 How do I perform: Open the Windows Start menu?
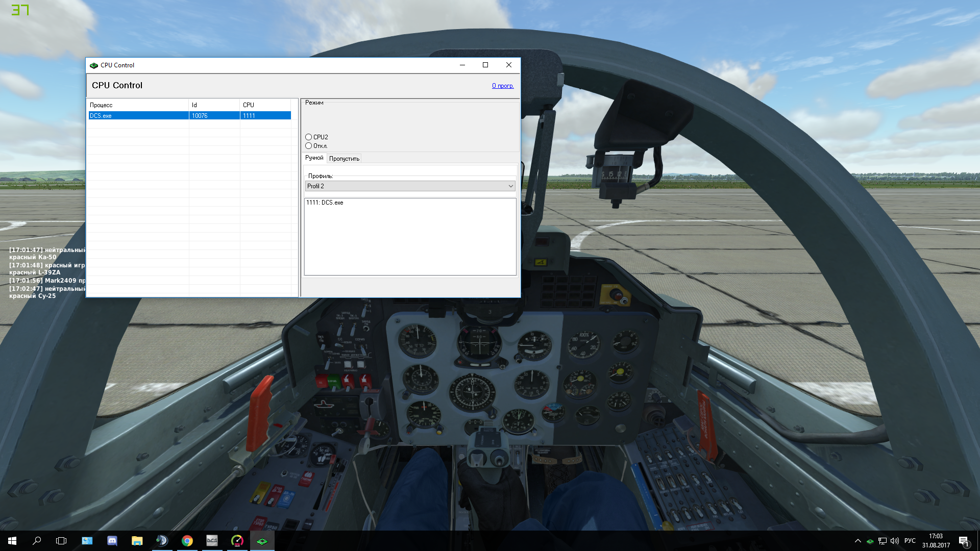point(12,541)
